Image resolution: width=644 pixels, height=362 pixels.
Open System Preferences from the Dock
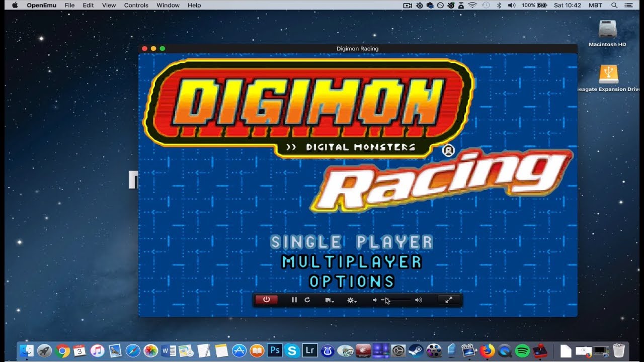tap(398, 350)
